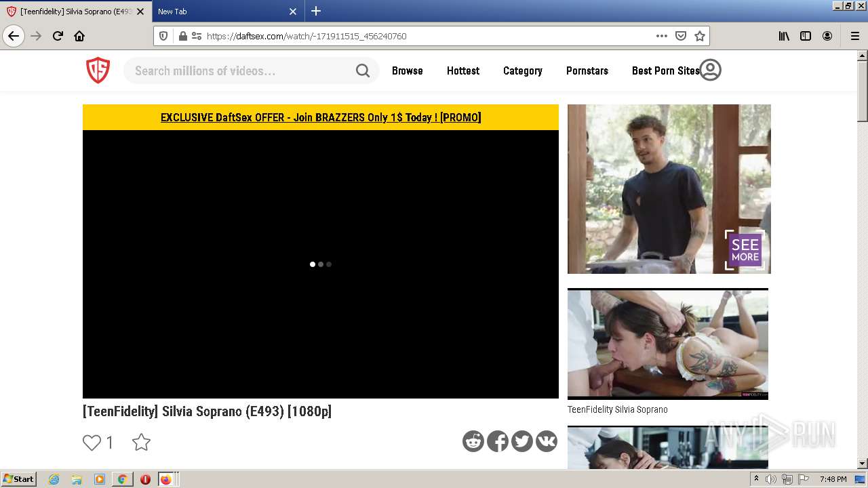Image resolution: width=868 pixels, height=488 pixels.
Task: Open page actions three-dots menu
Action: [662, 36]
